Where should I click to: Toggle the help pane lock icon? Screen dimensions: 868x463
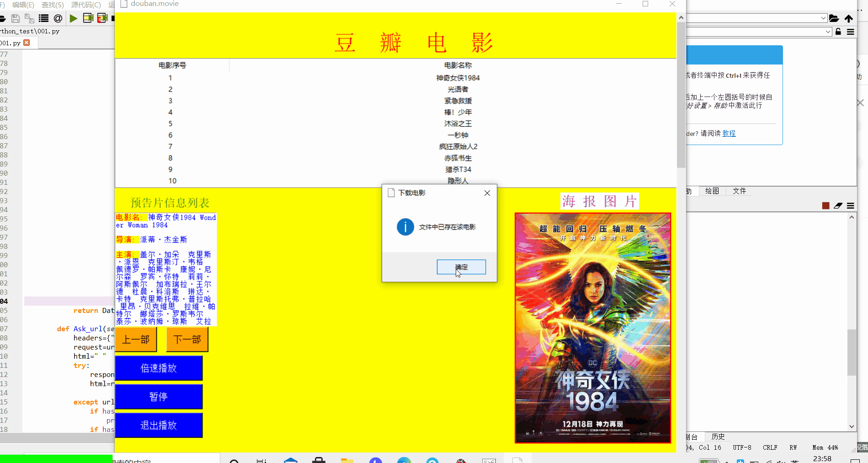point(838,32)
